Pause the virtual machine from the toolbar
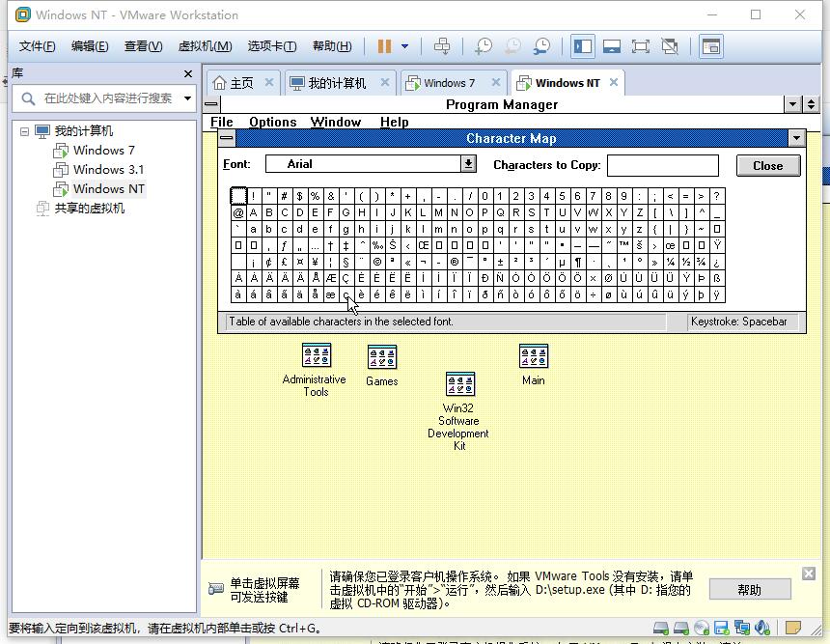 point(384,46)
